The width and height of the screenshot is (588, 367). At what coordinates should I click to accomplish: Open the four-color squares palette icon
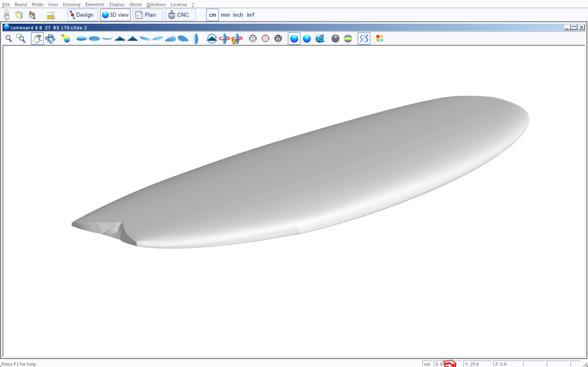380,39
